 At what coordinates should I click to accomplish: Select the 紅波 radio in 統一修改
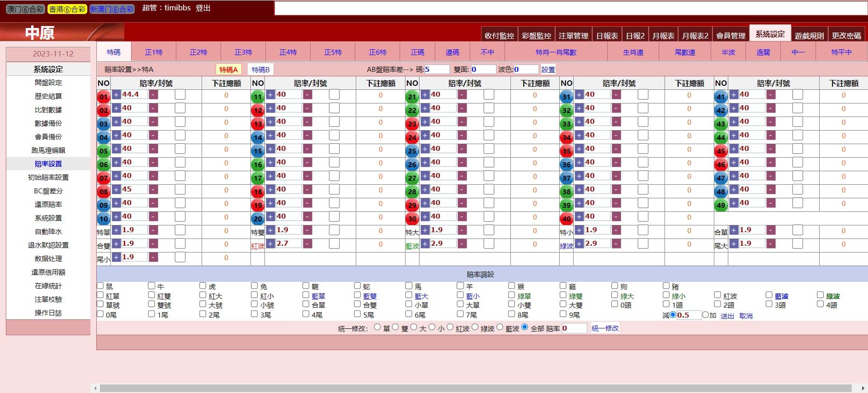pos(450,327)
